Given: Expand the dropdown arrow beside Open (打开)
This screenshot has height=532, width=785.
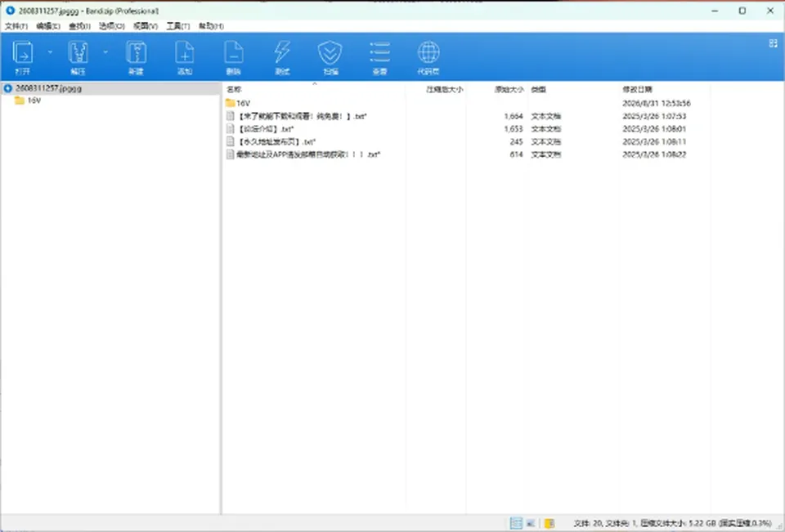Looking at the screenshot, I should click(50, 51).
